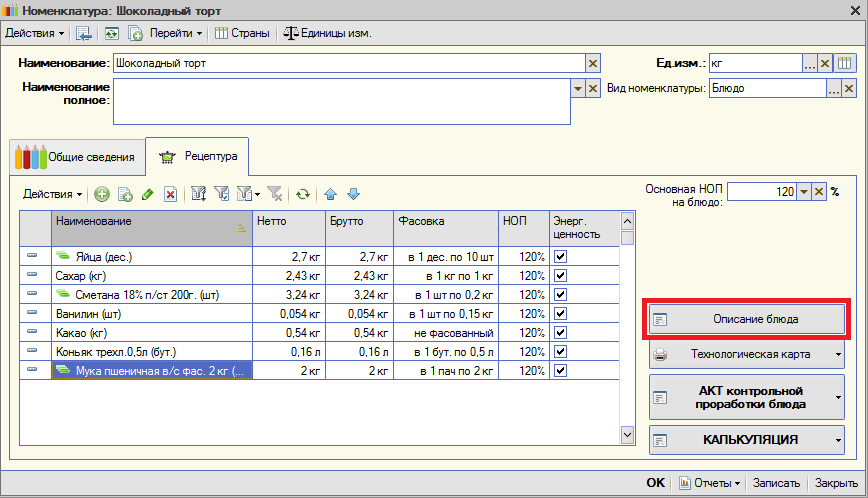Open the Перейти menu

click(x=176, y=33)
